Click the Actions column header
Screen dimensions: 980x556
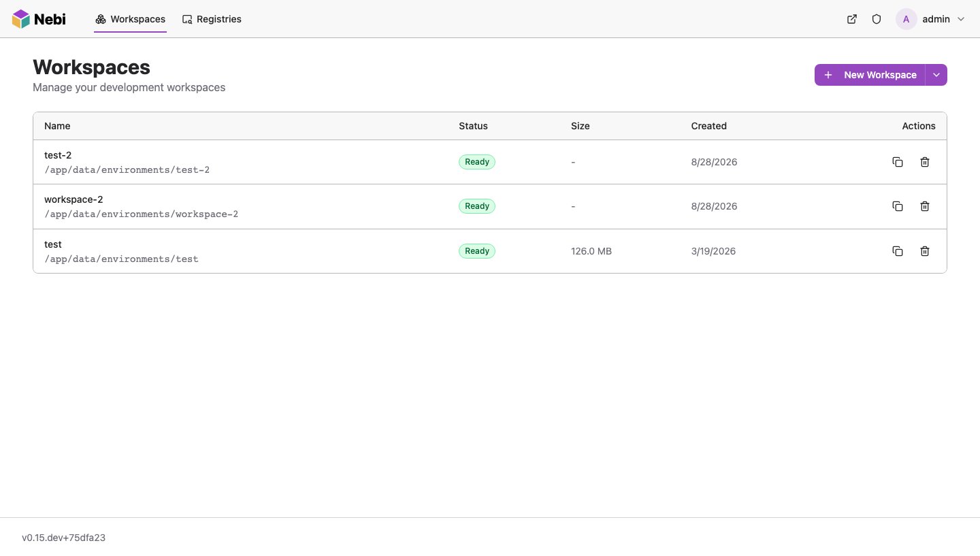(x=919, y=126)
